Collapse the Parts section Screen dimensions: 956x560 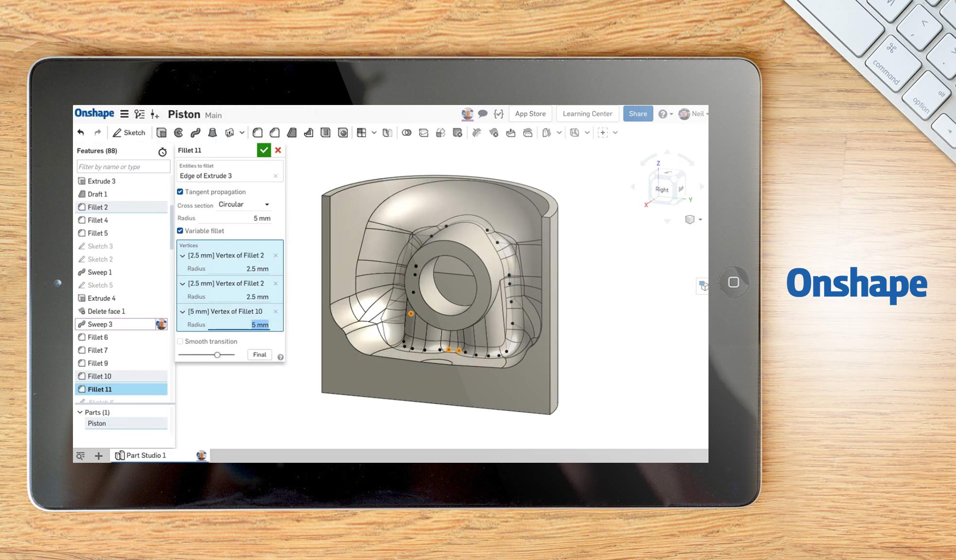(80, 412)
